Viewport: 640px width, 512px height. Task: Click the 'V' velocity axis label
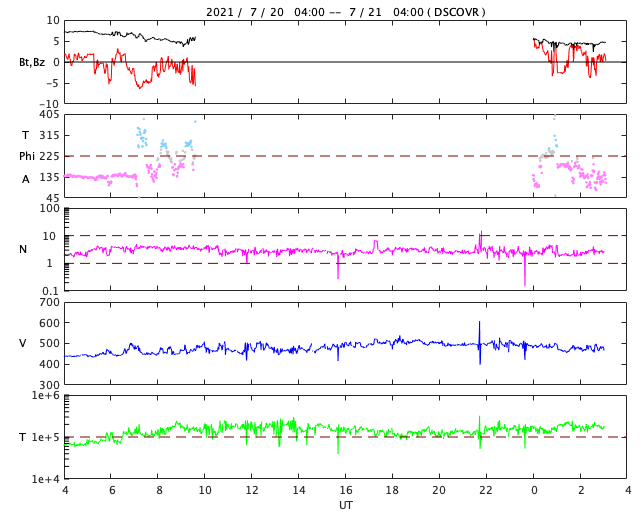pyautogui.click(x=23, y=343)
